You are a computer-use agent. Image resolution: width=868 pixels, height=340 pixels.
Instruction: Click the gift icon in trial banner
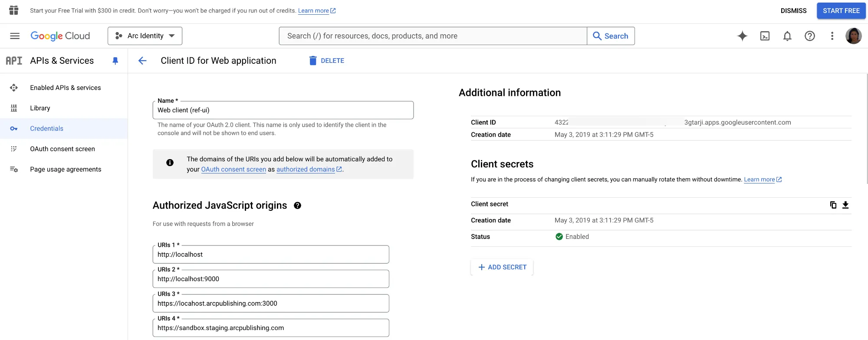click(14, 10)
